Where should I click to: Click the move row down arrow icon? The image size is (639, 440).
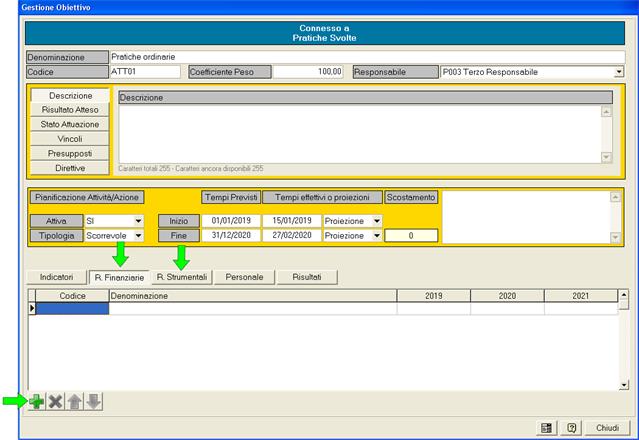pyautogui.click(x=92, y=401)
